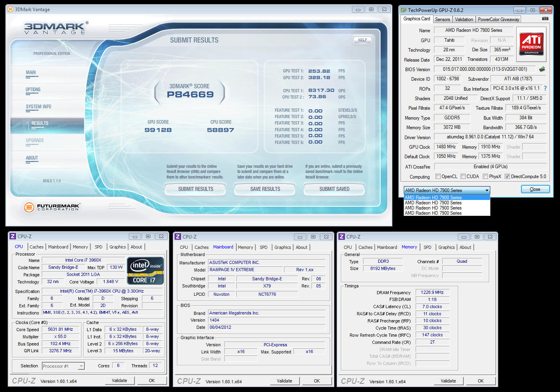Click the GPU-Z title bar icon
This screenshot has height=392, width=560.
[x=404, y=10]
